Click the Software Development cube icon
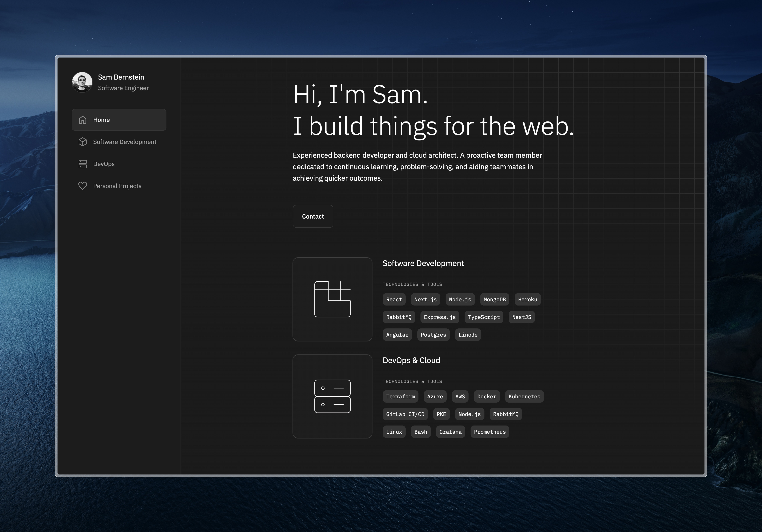Screen dimensions: 762x532 [83, 142]
